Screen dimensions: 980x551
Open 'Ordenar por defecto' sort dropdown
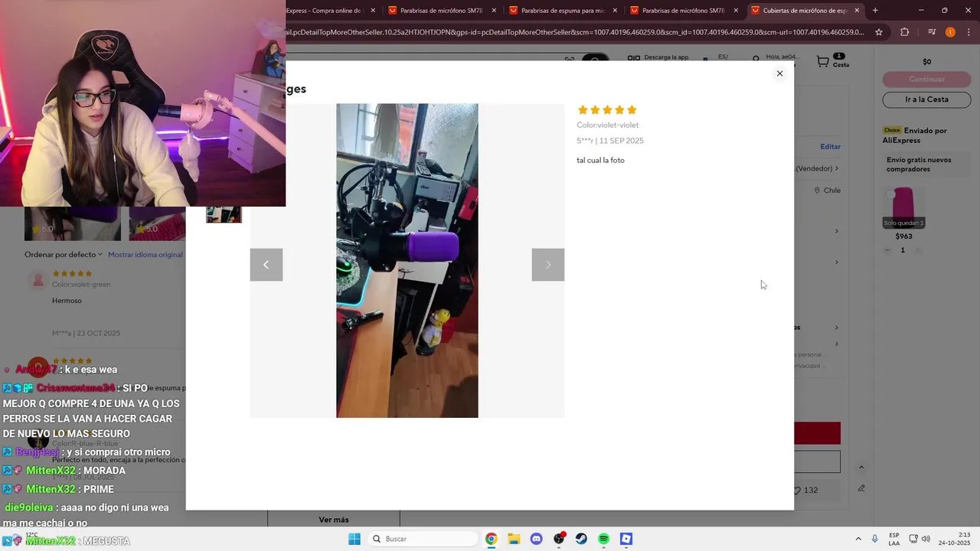coord(64,255)
